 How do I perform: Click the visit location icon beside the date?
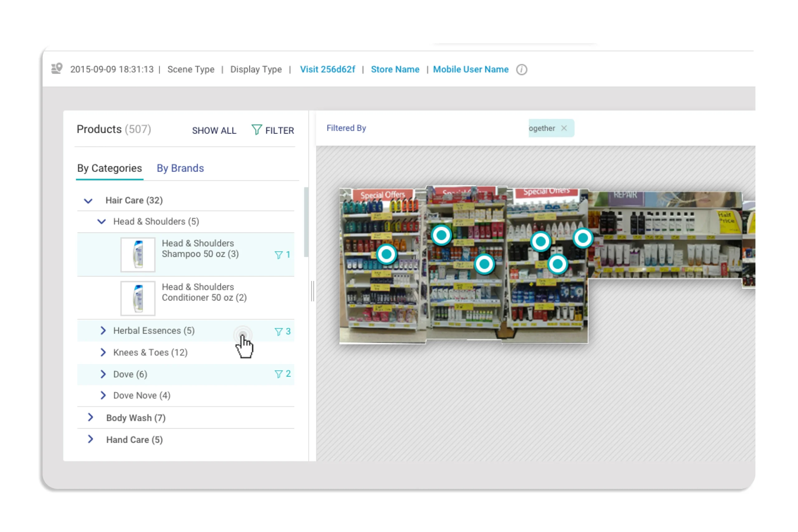coord(57,69)
